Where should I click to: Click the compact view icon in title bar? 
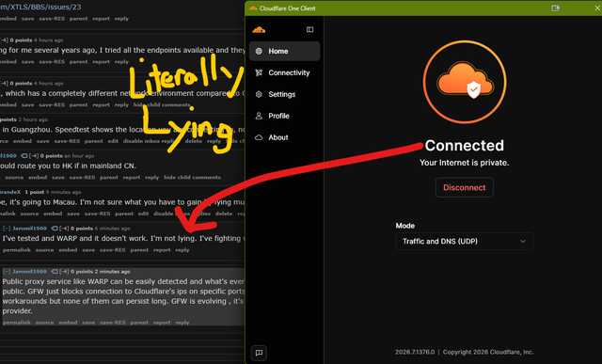point(555,8)
